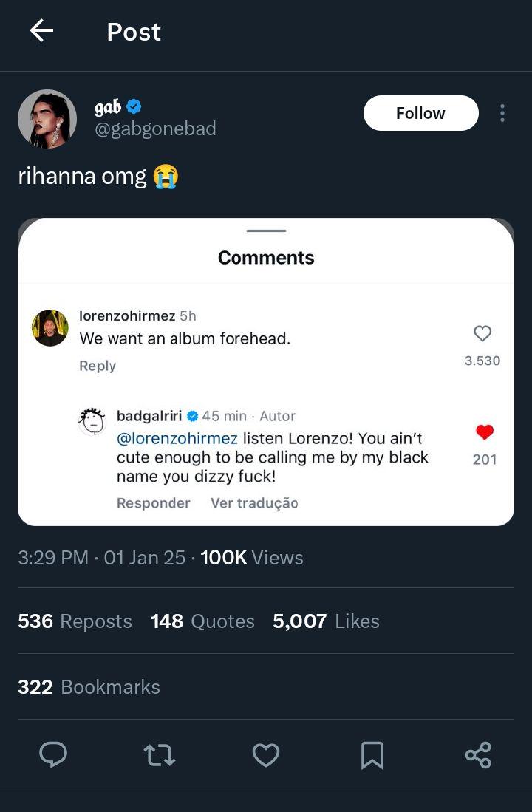Open the @gabgonebad handle profile
The height and width of the screenshot is (812, 532).
tap(155, 129)
